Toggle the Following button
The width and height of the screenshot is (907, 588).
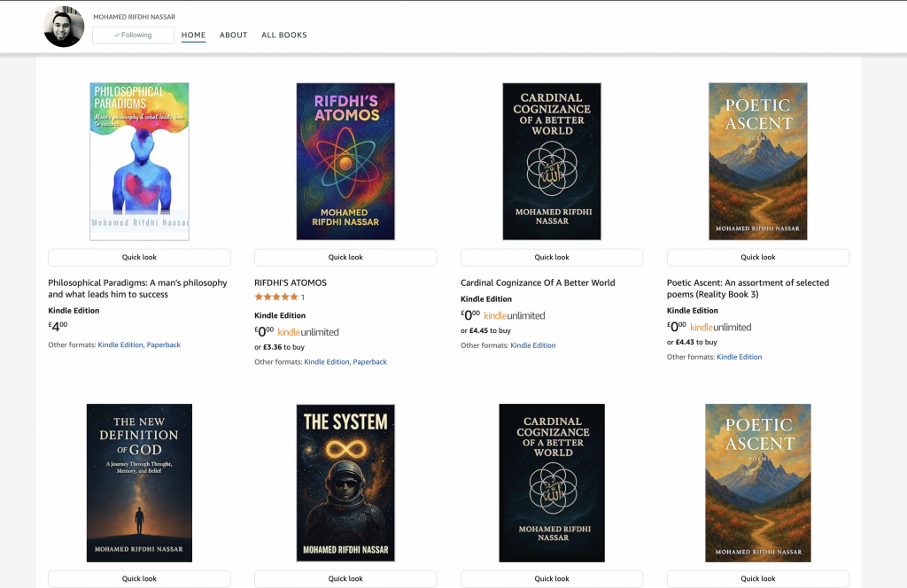click(x=133, y=35)
